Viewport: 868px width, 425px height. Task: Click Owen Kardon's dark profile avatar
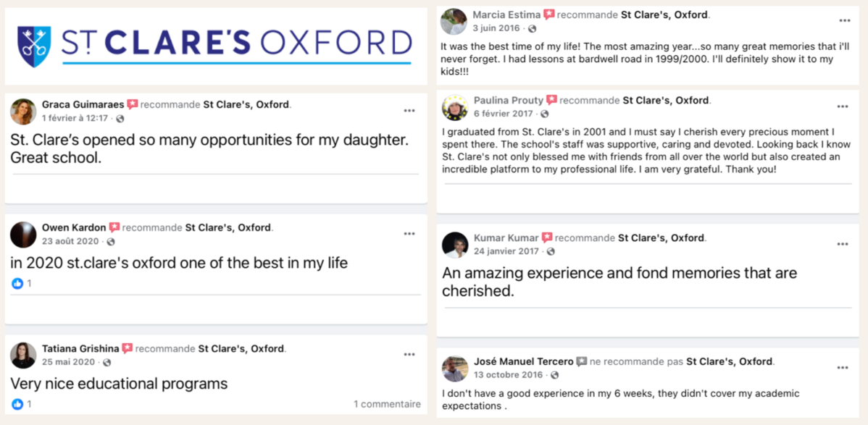point(23,235)
